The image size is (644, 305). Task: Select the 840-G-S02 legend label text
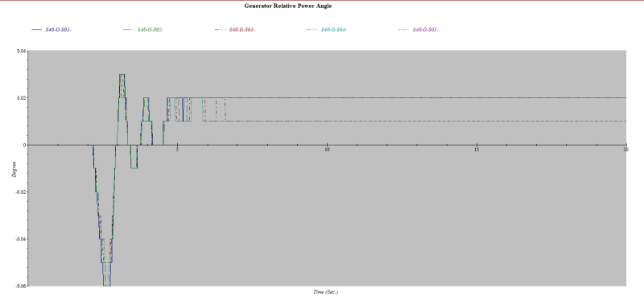pyautogui.click(x=151, y=30)
